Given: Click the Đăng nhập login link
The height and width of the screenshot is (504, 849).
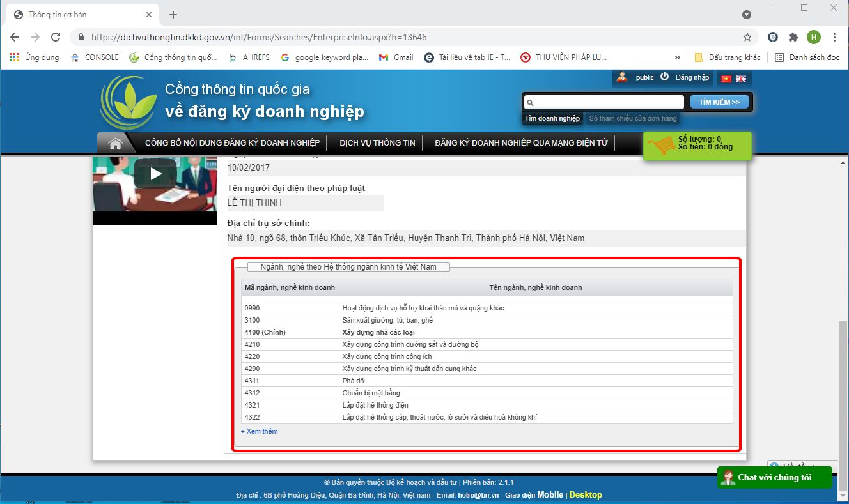Looking at the screenshot, I should (692, 78).
